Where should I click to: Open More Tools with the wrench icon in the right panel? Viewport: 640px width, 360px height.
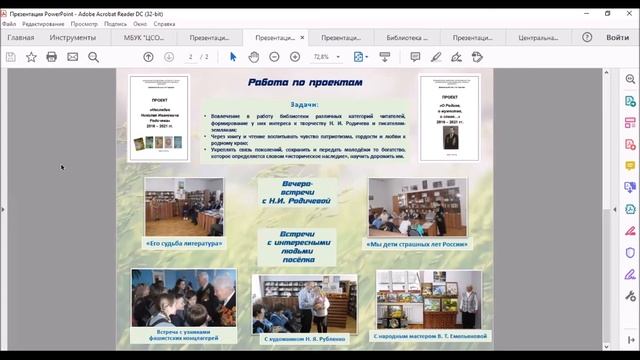(x=630, y=296)
